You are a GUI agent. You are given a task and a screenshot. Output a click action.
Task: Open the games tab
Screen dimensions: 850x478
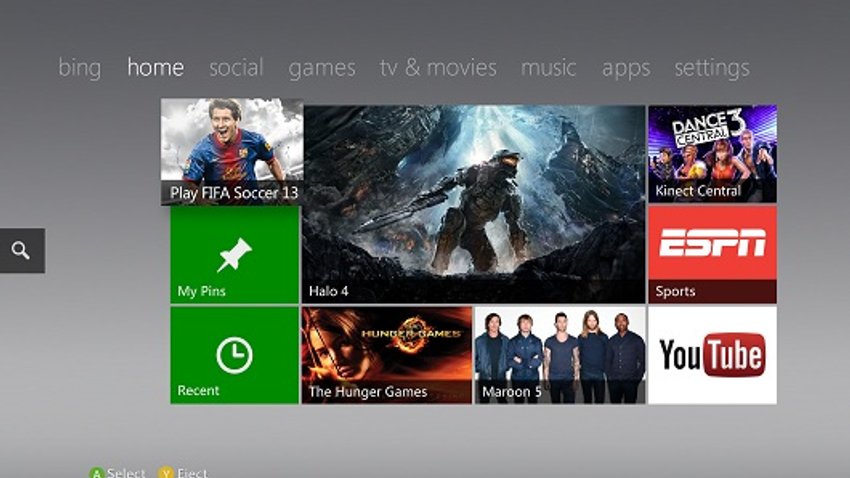click(322, 69)
